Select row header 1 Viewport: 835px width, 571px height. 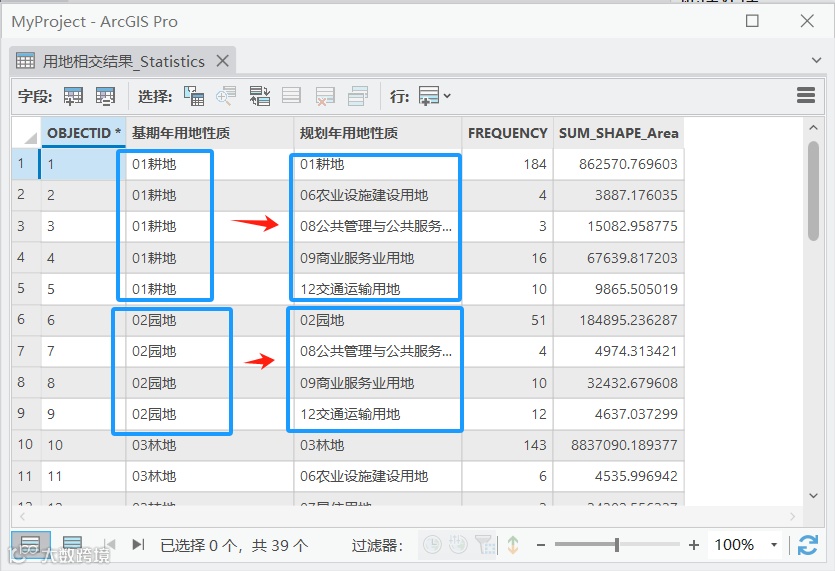(x=26, y=164)
